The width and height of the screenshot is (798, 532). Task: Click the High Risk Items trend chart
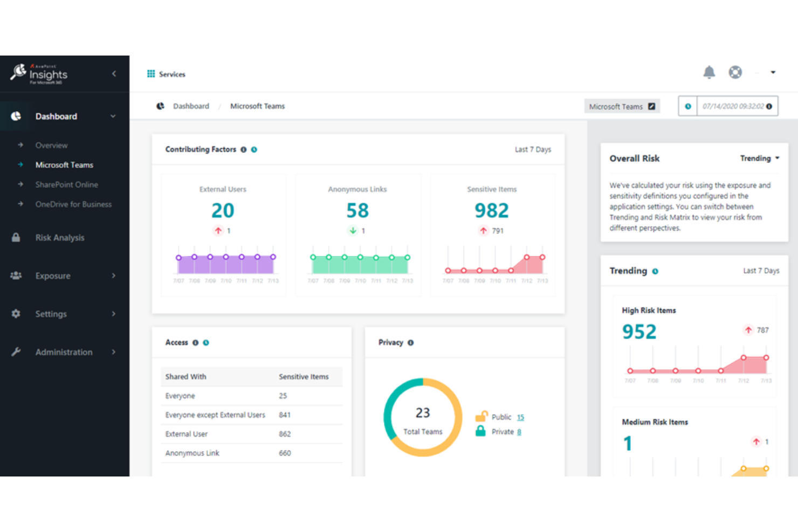(x=698, y=364)
